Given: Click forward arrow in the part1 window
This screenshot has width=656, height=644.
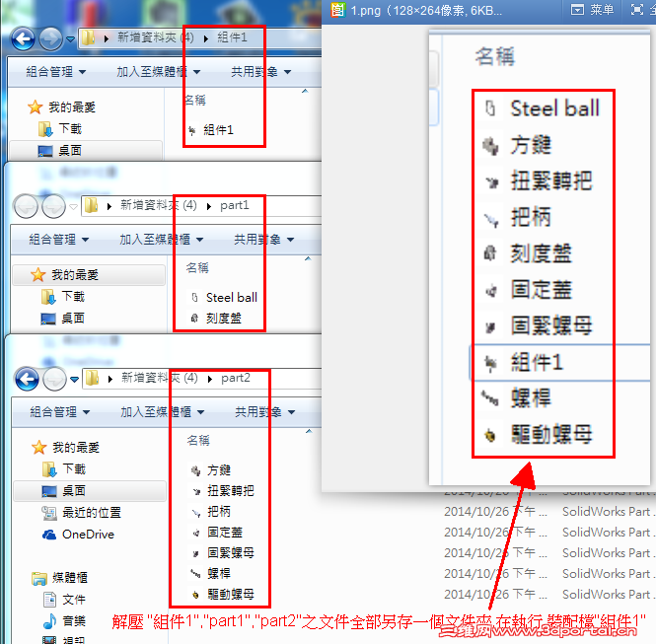Looking at the screenshot, I should (x=53, y=206).
